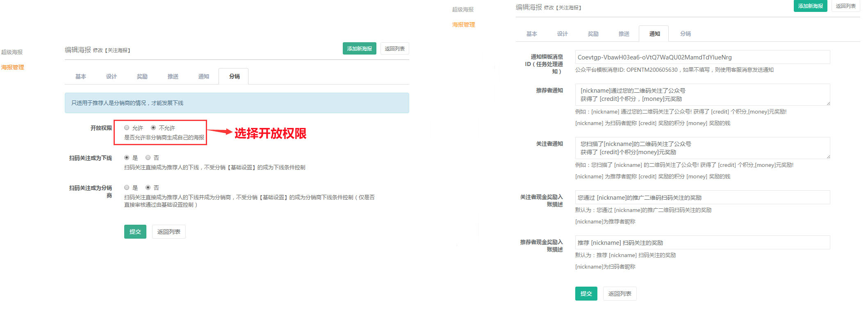Screen dimensions: 868x310
Task: Focus the 关注者通知 text area
Action: tap(702, 148)
